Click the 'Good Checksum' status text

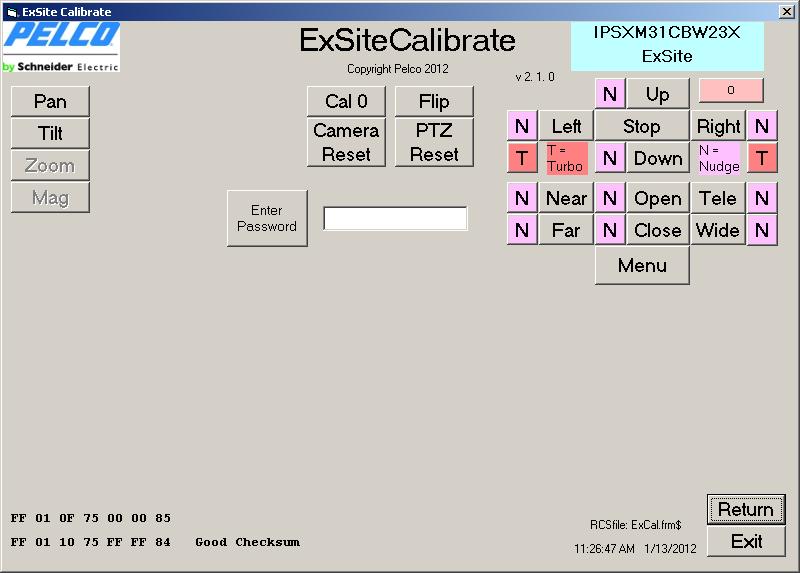[x=247, y=542]
